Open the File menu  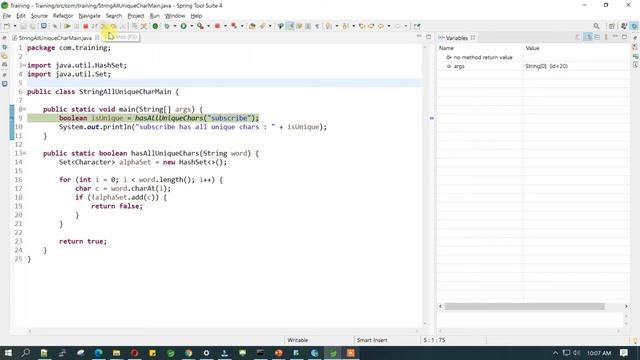point(7,16)
